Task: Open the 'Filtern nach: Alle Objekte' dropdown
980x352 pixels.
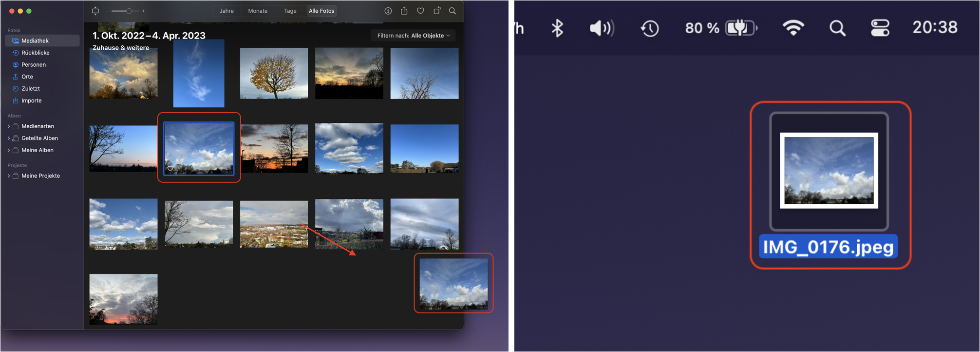Action: click(x=413, y=36)
